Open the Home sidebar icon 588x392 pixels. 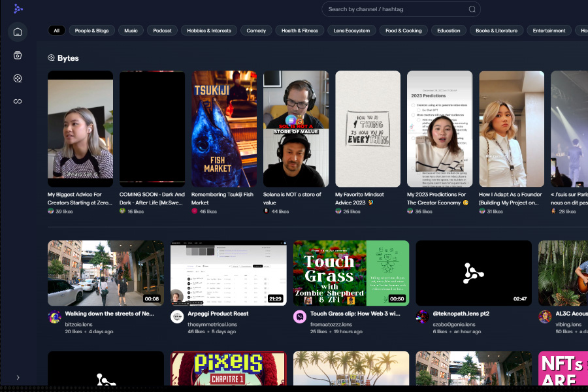(x=18, y=32)
